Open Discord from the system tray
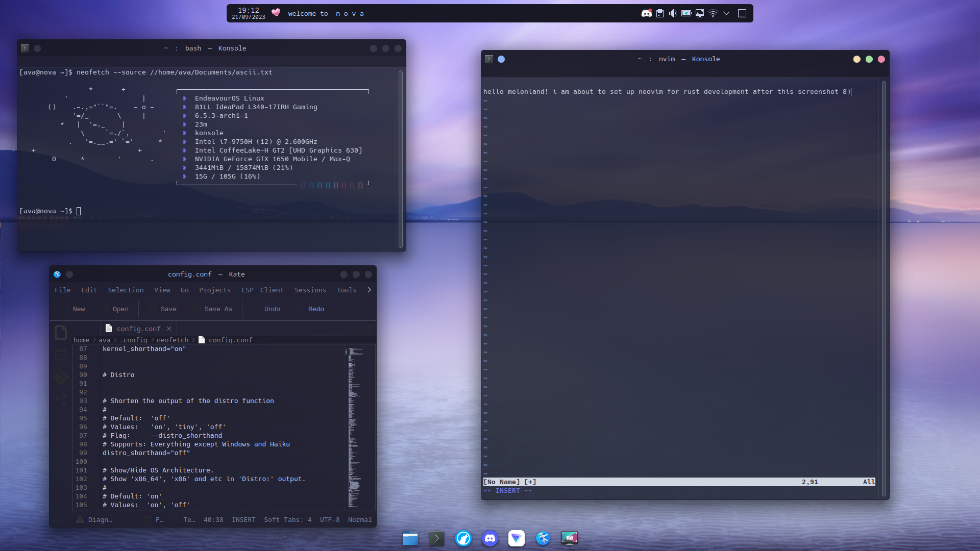Image resolution: width=980 pixels, height=551 pixels. point(647,13)
